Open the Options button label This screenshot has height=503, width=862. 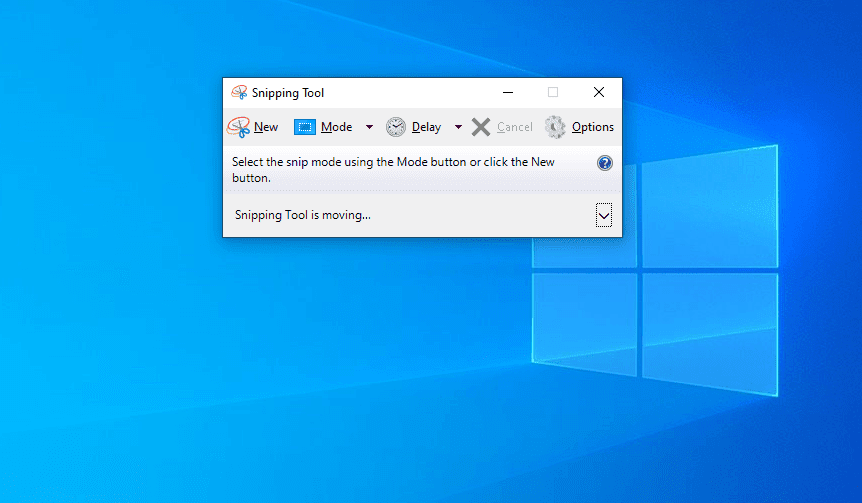click(x=593, y=127)
